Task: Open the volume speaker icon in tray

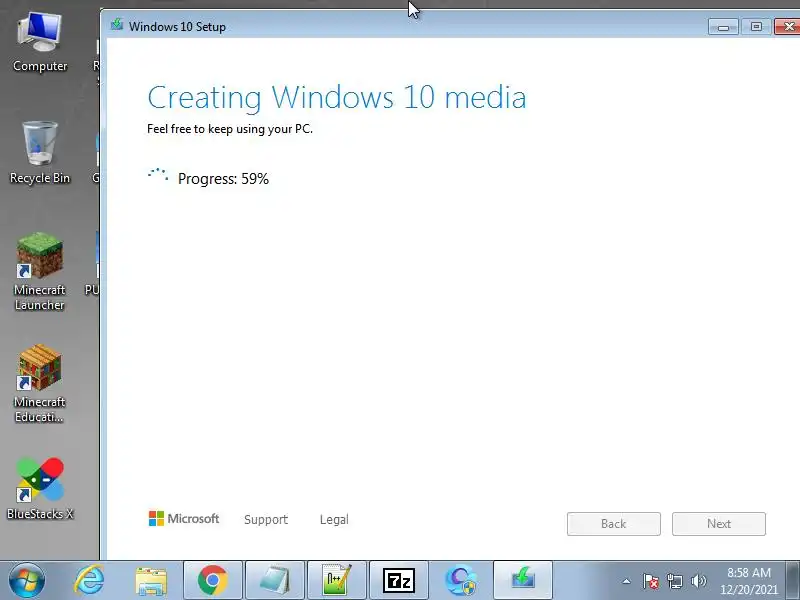Action: pyautogui.click(x=698, y=581)
